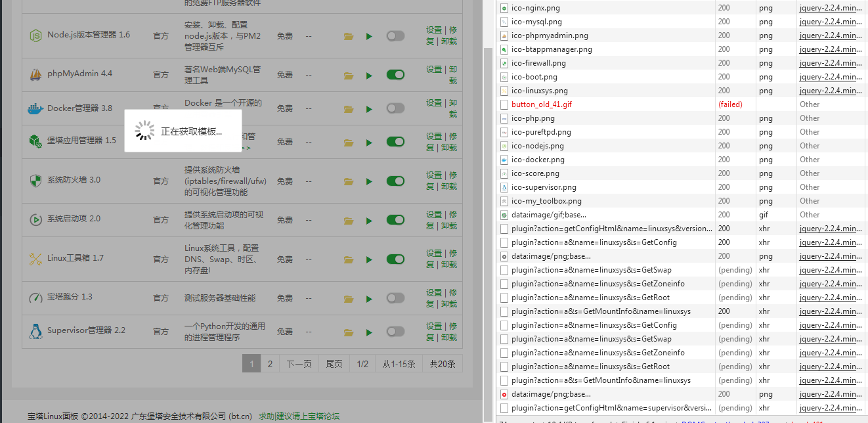
Task: Click the 宝塔跑分 gauge icon
Action: (35, 298)
